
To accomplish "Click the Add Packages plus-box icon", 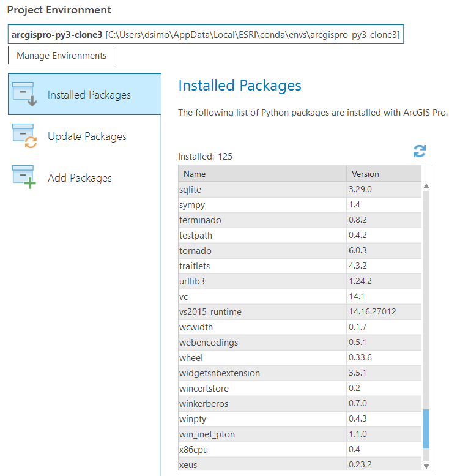I will 24,177.
